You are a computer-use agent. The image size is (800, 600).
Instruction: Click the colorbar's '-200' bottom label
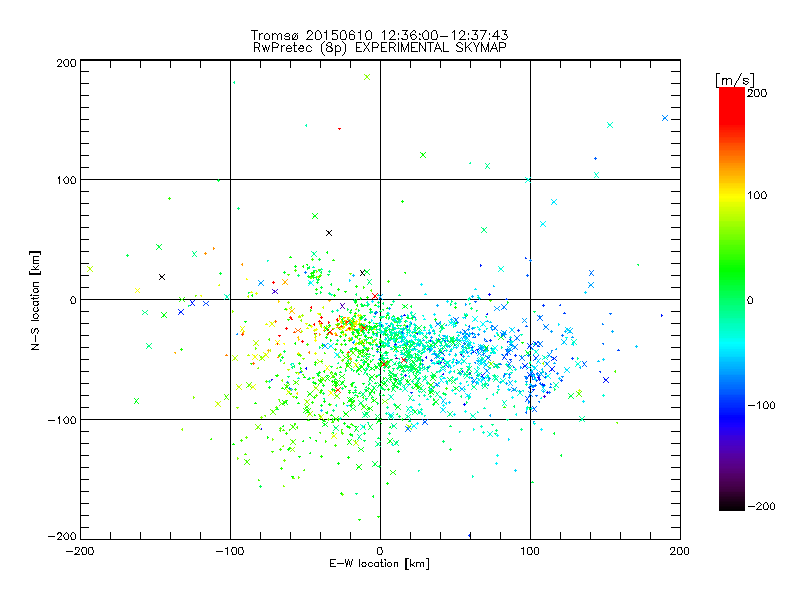[761, 506]
